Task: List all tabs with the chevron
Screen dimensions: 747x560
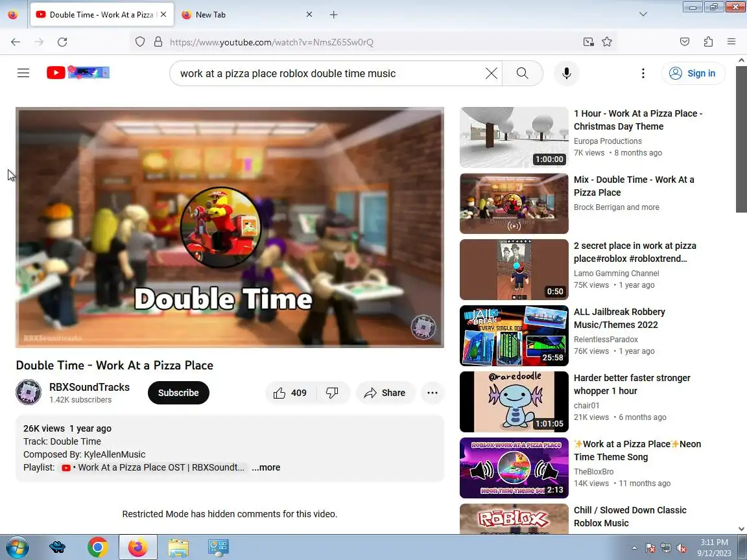Action: click(643, 14)
